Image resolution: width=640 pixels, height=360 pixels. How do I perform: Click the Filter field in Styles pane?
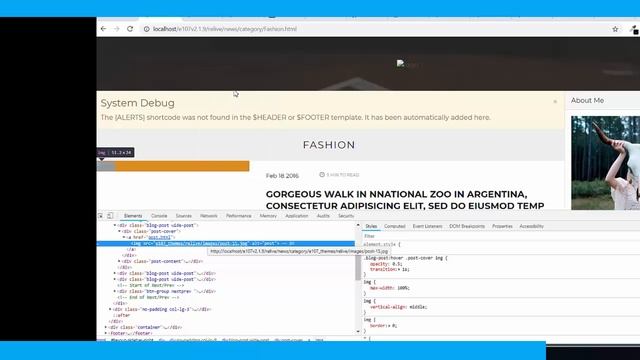(501, 236)
